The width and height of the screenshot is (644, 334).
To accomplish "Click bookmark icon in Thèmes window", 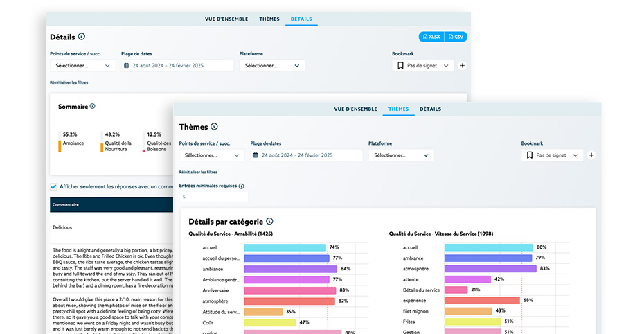I will pos(530,155).
